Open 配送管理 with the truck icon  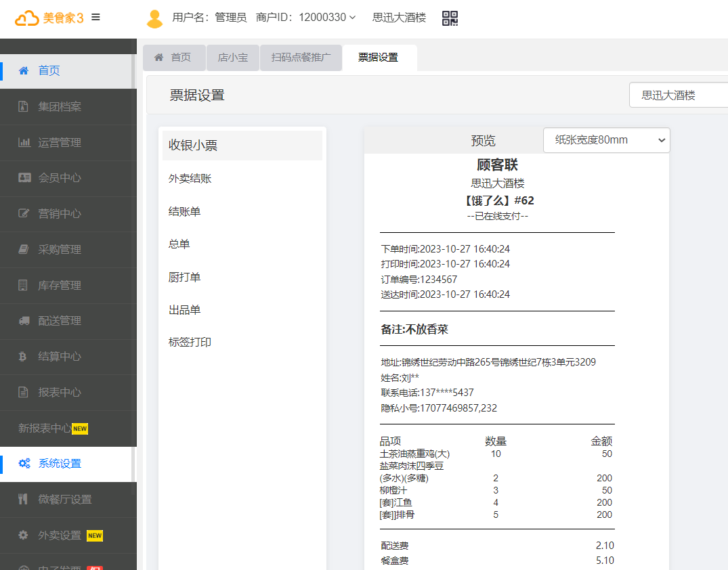pyautogui.click(x=60, y=321)
